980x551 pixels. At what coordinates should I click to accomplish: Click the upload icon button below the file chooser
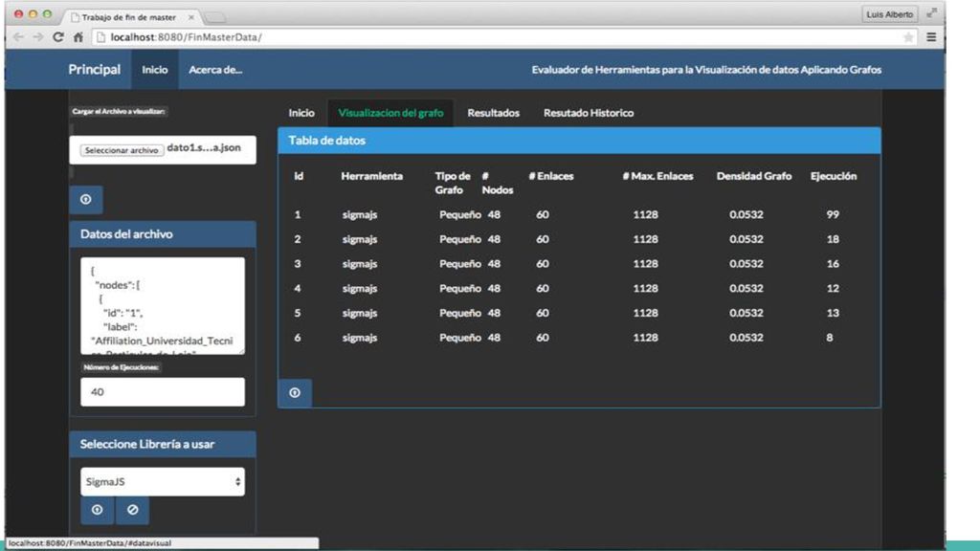point(86,199)
